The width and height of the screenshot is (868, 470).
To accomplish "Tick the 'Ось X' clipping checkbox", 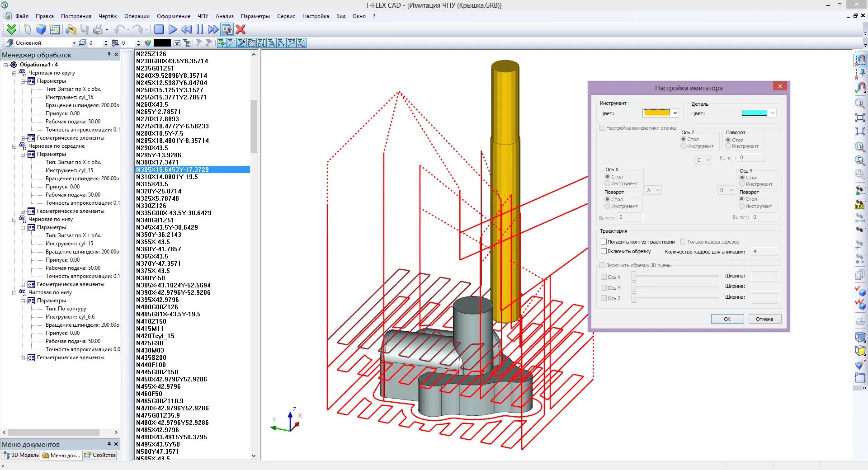I will [604, 277].
